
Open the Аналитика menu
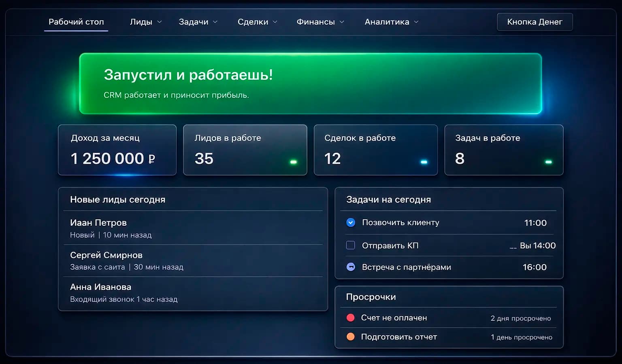tap(387, 22)
